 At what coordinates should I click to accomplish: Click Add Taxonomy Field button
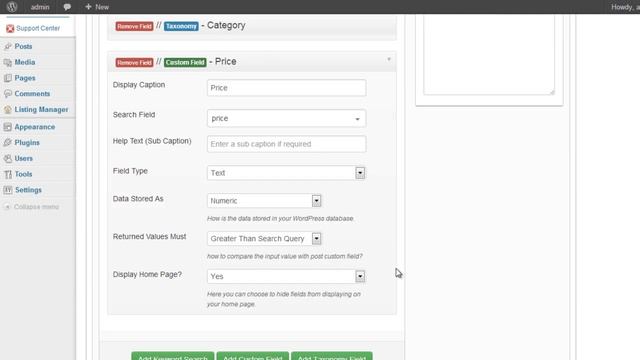click(331, 356)
